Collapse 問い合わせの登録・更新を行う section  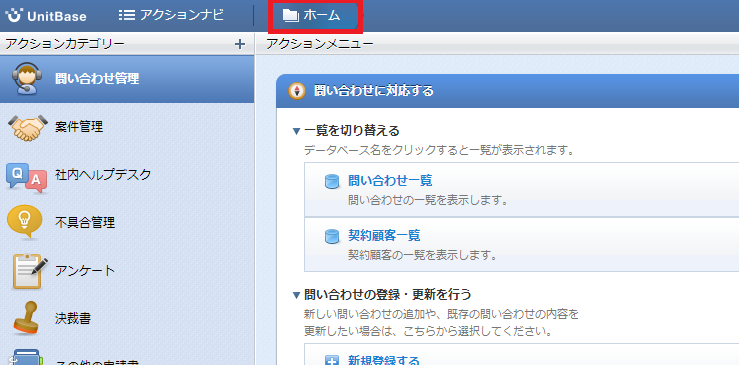[x=296, y=296]
